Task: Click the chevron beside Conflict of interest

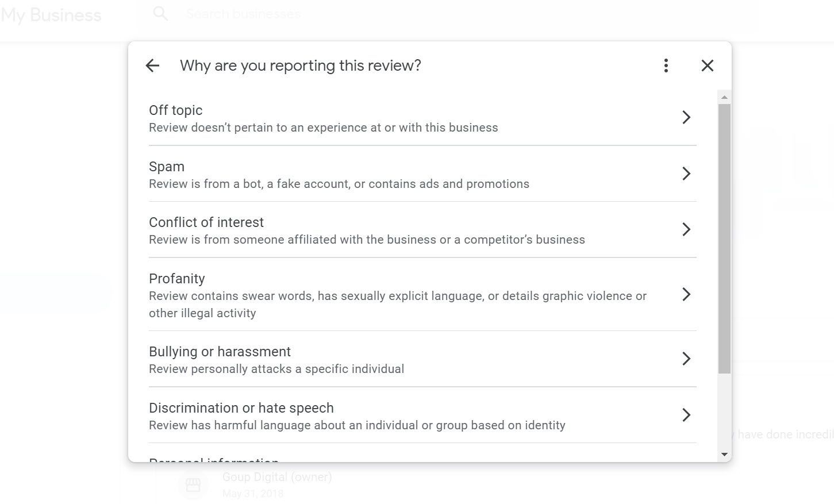Action: [686, 229]
